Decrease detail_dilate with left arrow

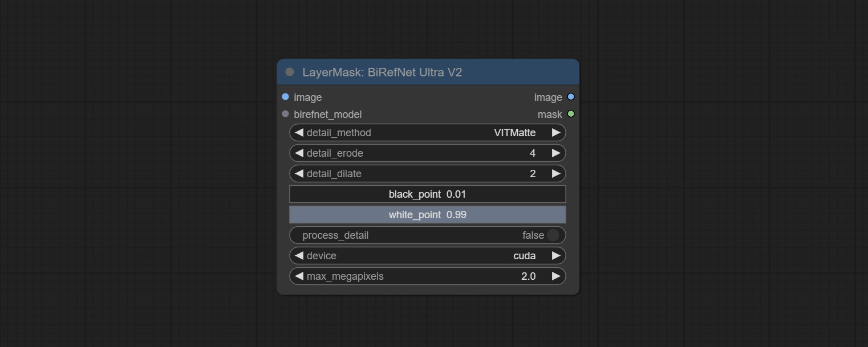tap(299, 174)
